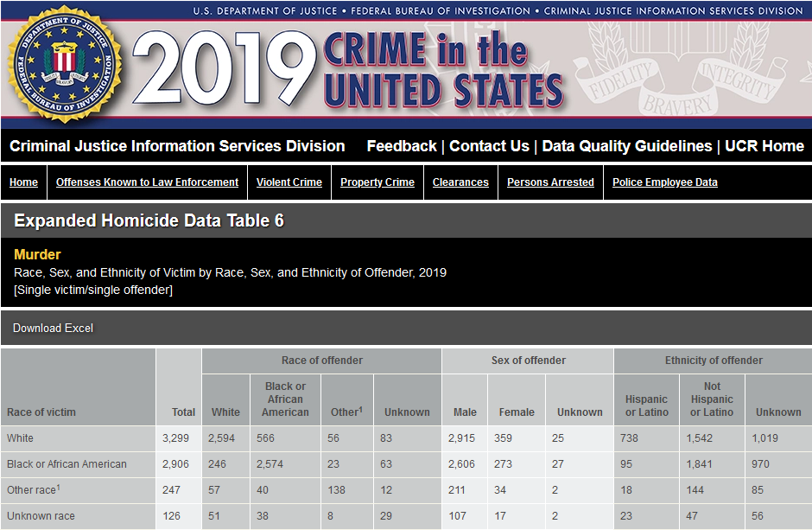Go to the Property Crime section
This screenshot has width=812, height=530.
pyautogui.click(x=377, y=182)
